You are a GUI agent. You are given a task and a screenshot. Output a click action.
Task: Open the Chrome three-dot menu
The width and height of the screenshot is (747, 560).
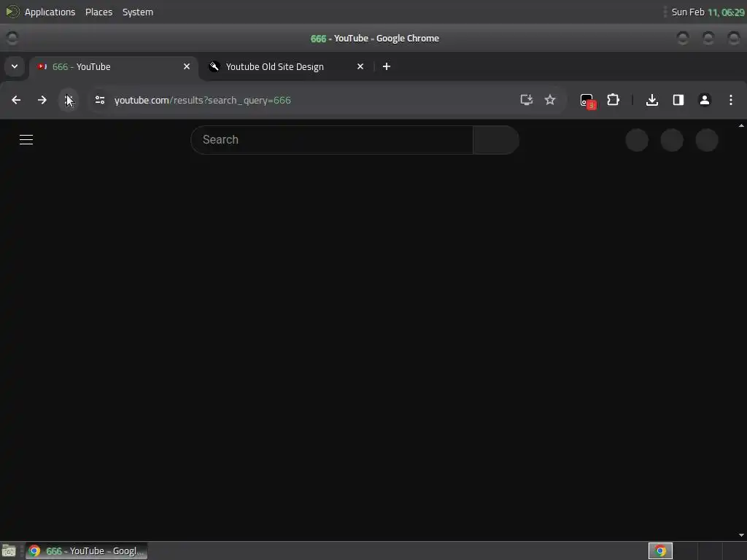click(731, 100)
